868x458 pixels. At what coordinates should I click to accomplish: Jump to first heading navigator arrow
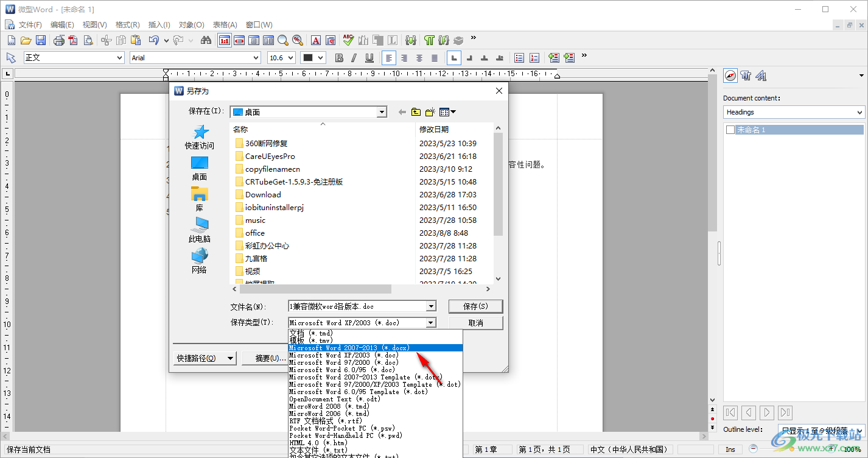tap(730, 412)
